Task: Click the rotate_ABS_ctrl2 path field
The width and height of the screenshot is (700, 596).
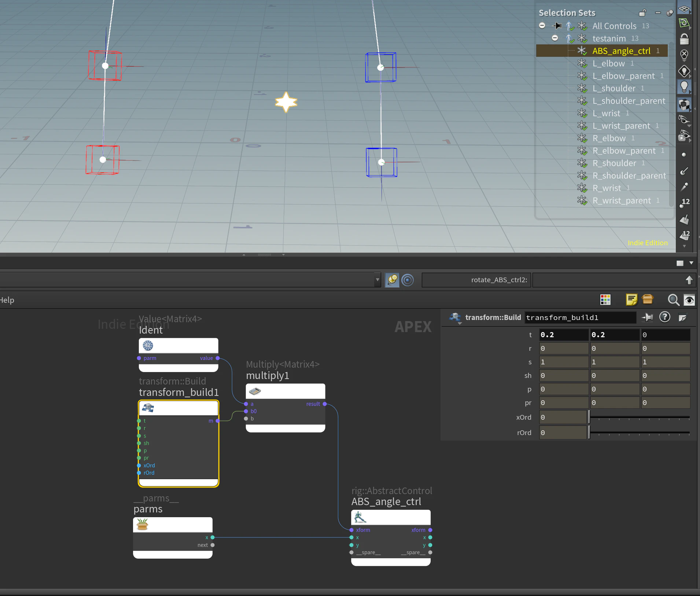Action: point(476,280)
